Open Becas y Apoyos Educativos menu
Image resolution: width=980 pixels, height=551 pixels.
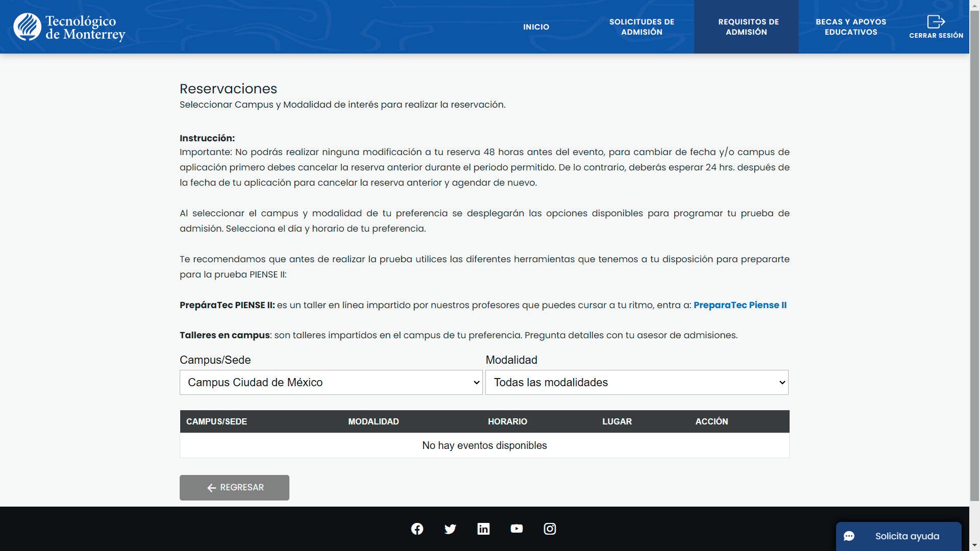point(850,27)
